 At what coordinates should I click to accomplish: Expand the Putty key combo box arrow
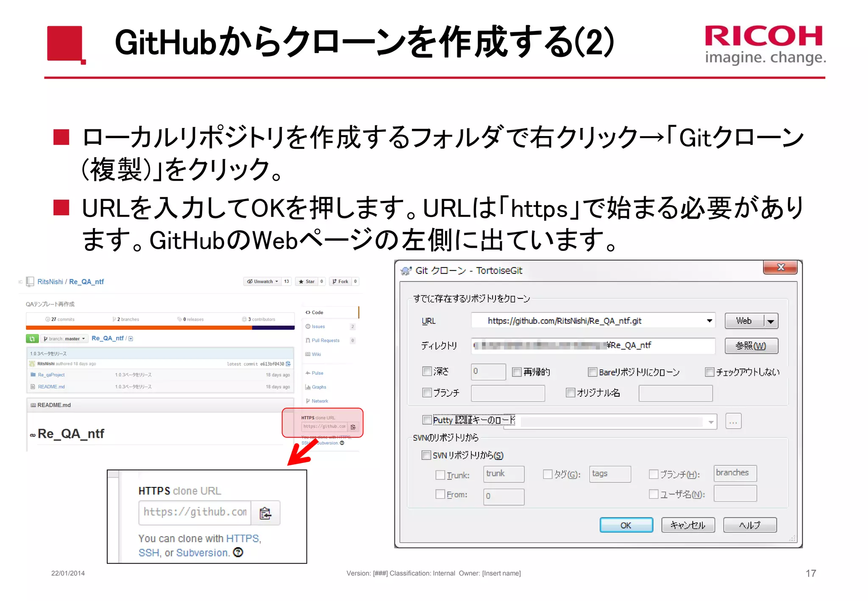[711, 422]
